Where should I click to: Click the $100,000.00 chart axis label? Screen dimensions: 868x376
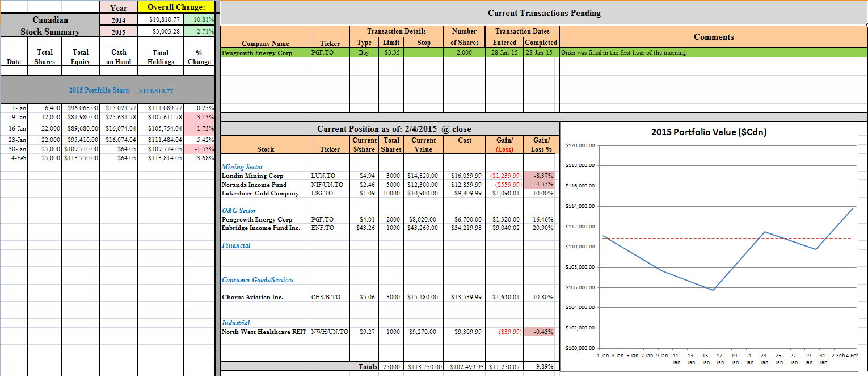[580, 348]
